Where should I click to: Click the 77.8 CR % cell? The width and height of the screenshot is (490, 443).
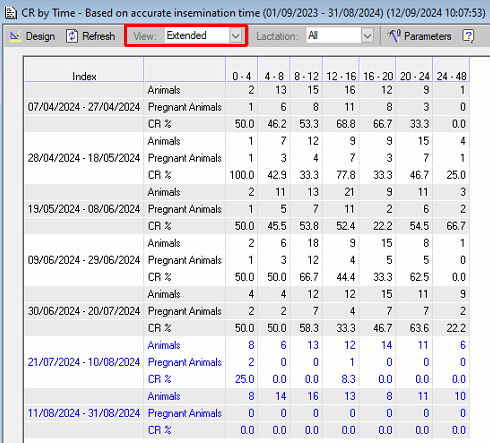tap(341, 175)
